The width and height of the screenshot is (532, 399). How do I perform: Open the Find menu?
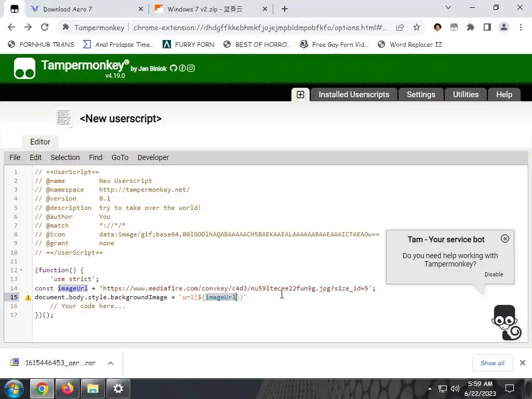[x=96, y=157]
